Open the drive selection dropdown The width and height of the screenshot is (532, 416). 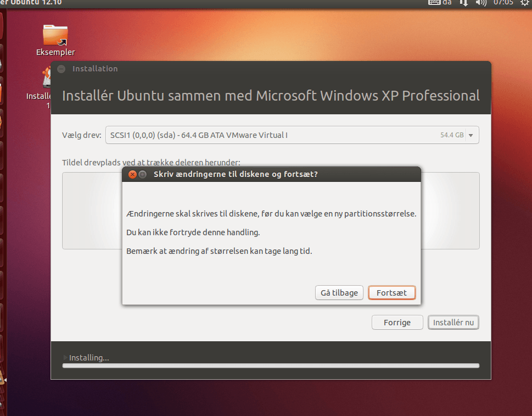471,135
